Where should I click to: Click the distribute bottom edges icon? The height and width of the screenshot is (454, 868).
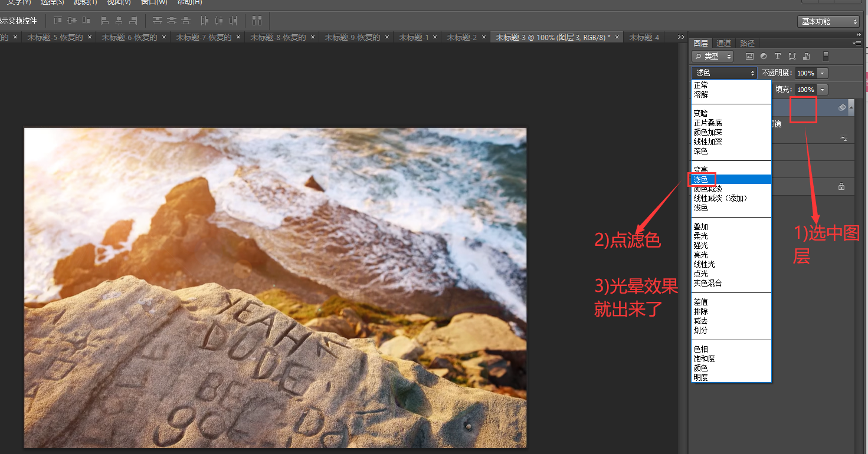[x=186, y=21]
